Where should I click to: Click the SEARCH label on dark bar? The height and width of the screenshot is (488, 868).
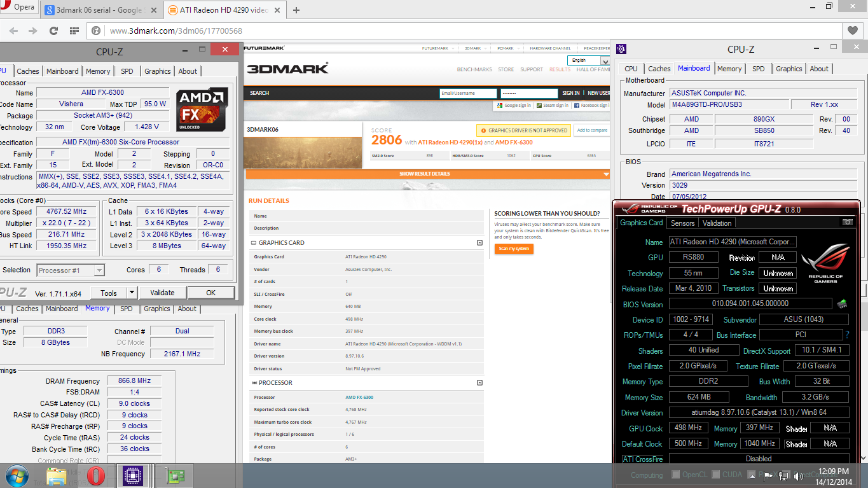259,93
